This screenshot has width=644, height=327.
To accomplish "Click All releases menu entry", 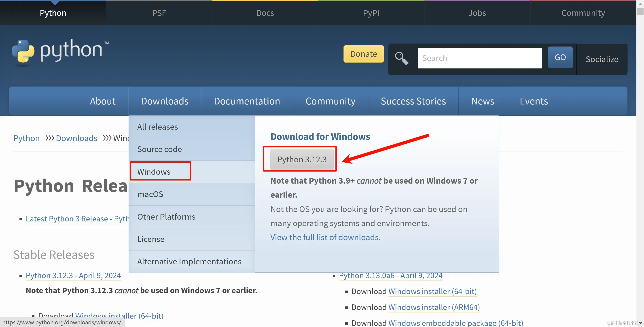I will [x=157, y=127].
